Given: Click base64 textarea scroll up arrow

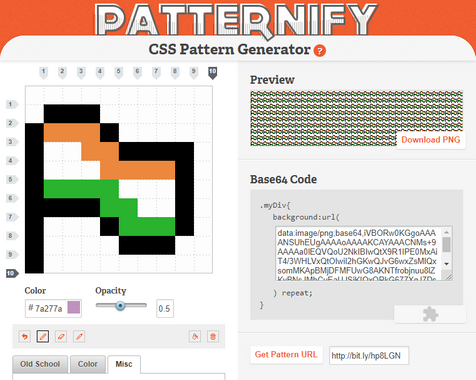Looking at the screenshot, I should 446,232.
